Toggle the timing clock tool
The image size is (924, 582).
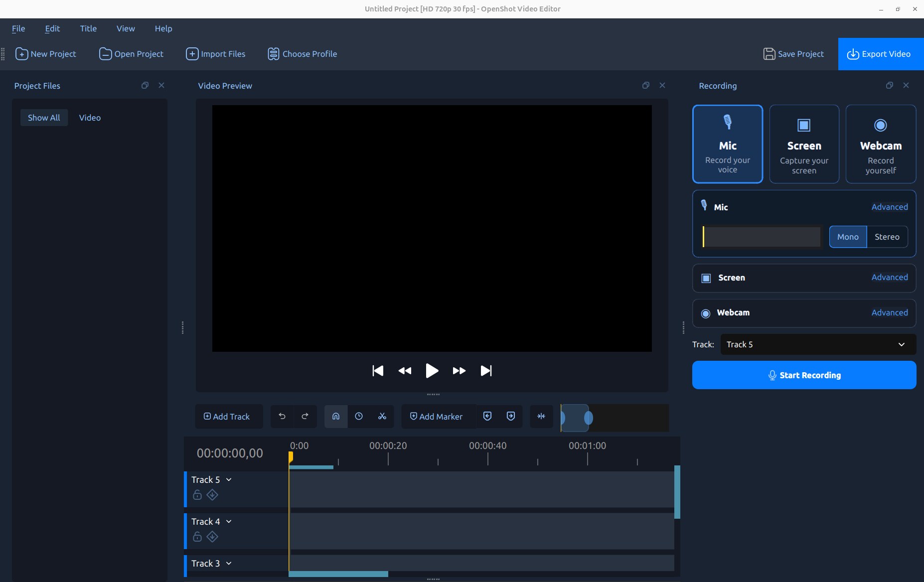pos(359,416)
